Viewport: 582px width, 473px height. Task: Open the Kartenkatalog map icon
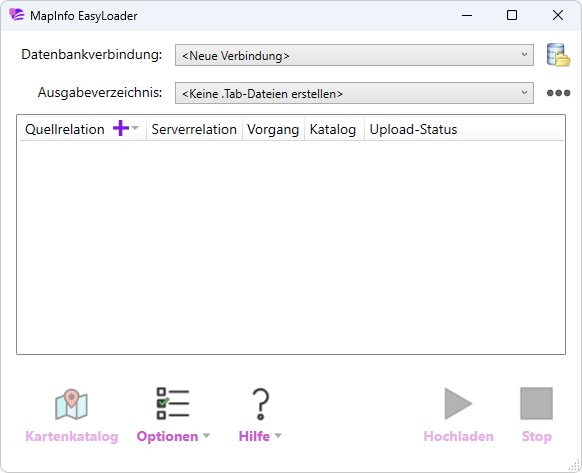click(71, 404)
